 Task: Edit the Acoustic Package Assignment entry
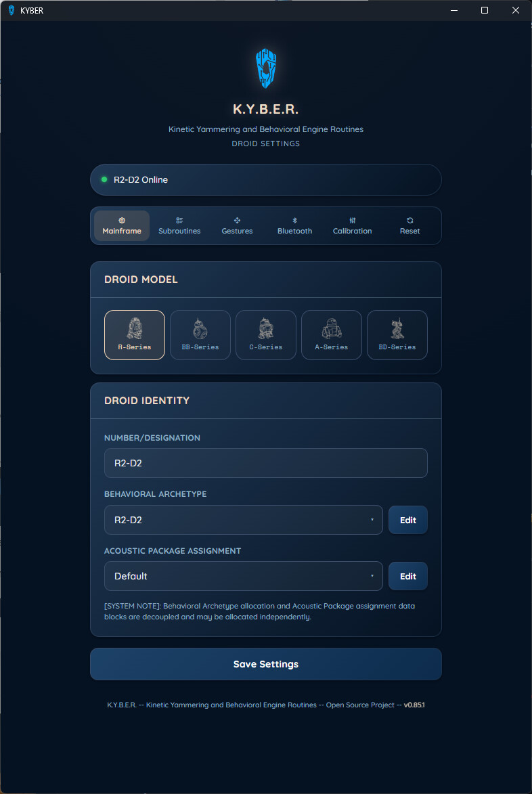(x=408, y=576)
